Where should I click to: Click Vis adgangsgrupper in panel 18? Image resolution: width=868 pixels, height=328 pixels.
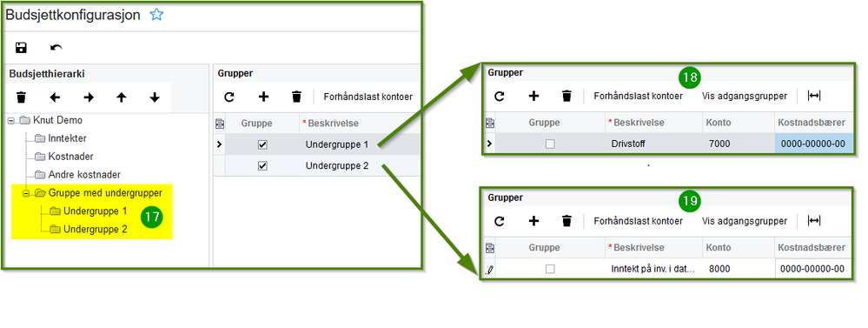click(x=745, y=96)
